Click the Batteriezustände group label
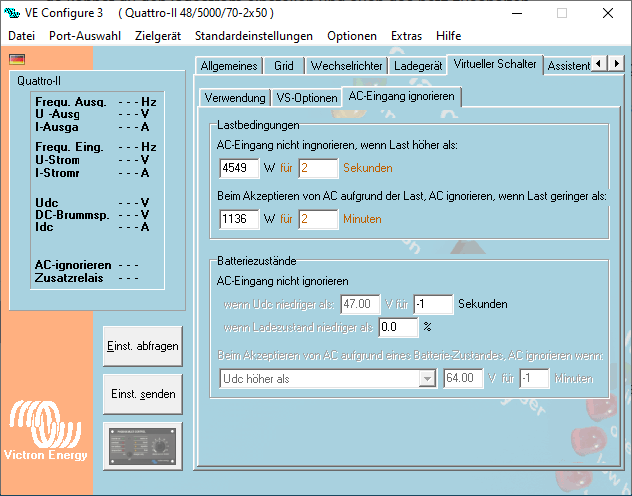632x496 pixels. (x=256, y=261)
